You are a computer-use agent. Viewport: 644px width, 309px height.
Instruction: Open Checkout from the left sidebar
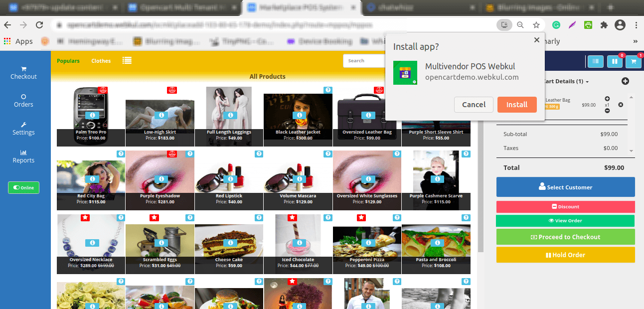pos(23,73)
